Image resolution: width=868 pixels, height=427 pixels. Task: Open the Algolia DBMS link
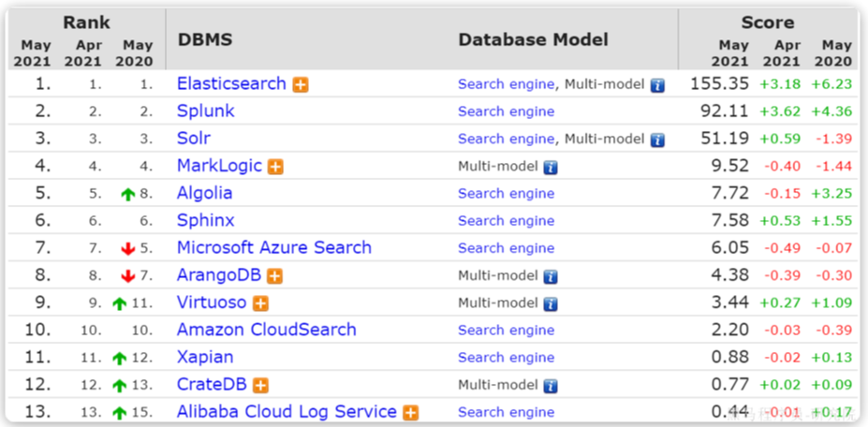[x=204, y=193]
